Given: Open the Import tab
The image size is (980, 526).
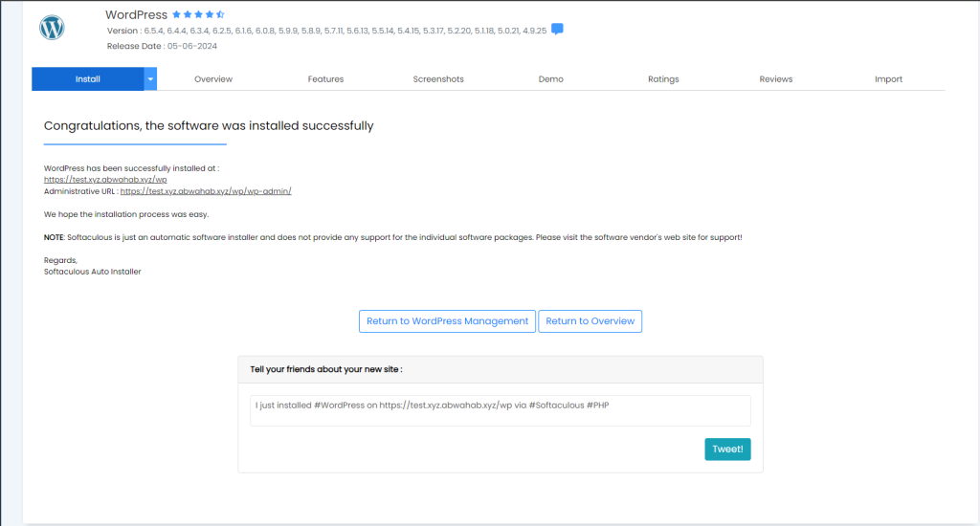Looking at the screenshot, I should tap(888, 79).
